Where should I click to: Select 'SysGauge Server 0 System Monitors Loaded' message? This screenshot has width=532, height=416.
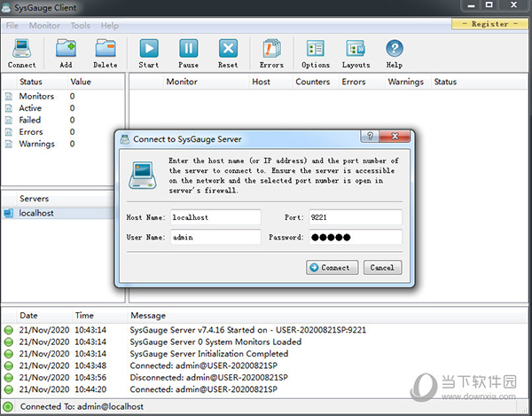(x=215, y=341)
